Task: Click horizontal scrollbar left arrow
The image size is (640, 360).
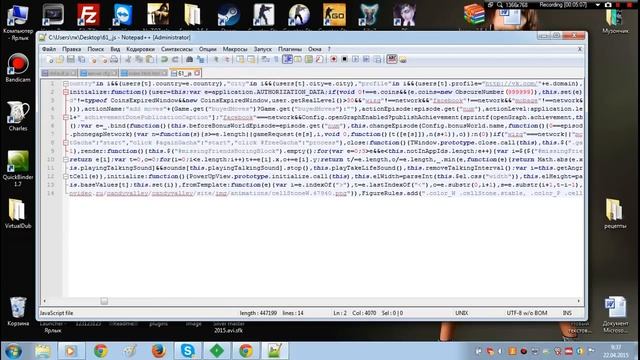Action: click(x=44, y=301)
